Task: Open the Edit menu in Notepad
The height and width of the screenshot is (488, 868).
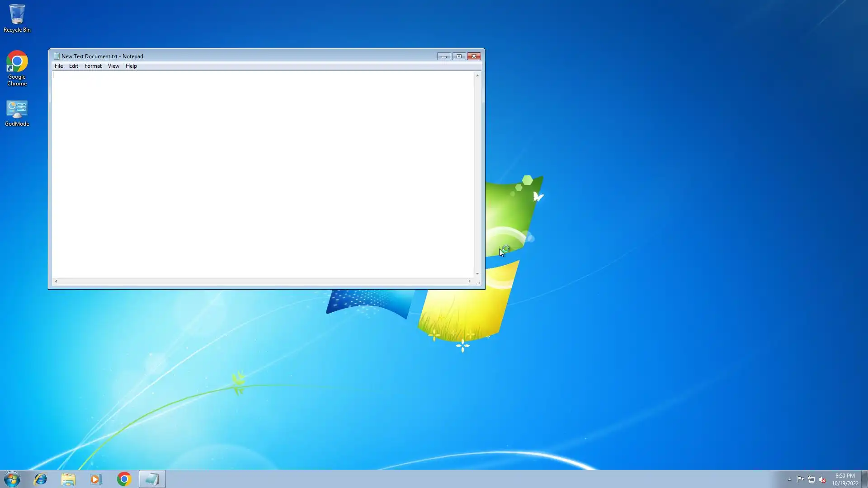Action: pyautogui.click(x=73, y=66)
